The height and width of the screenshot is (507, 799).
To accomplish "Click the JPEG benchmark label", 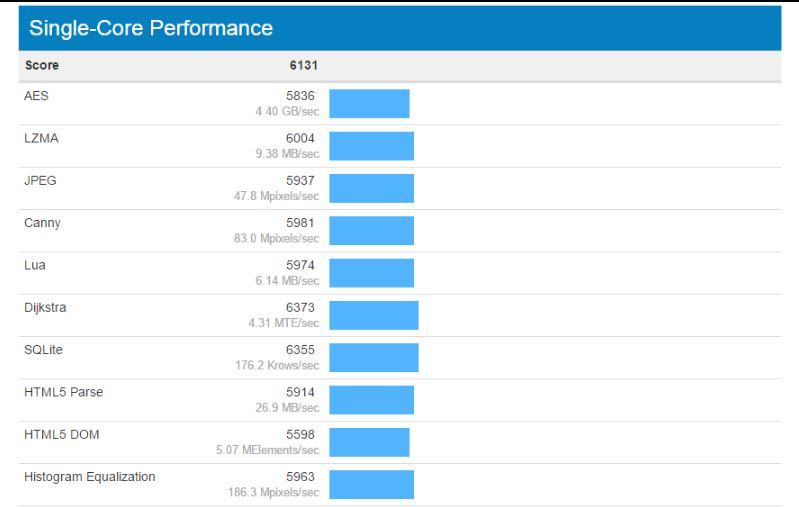I will 41,181.
